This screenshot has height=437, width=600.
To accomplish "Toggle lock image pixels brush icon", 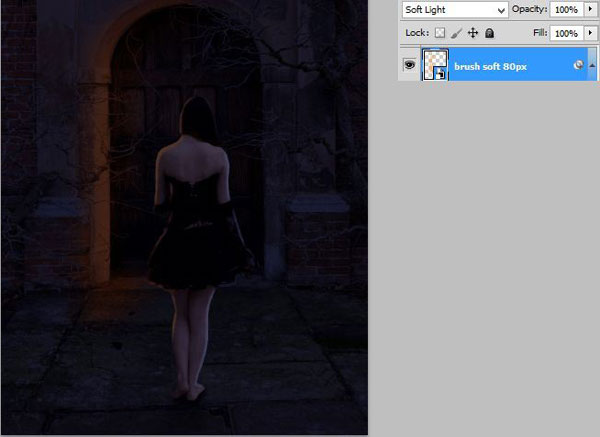I will (456, 33).
